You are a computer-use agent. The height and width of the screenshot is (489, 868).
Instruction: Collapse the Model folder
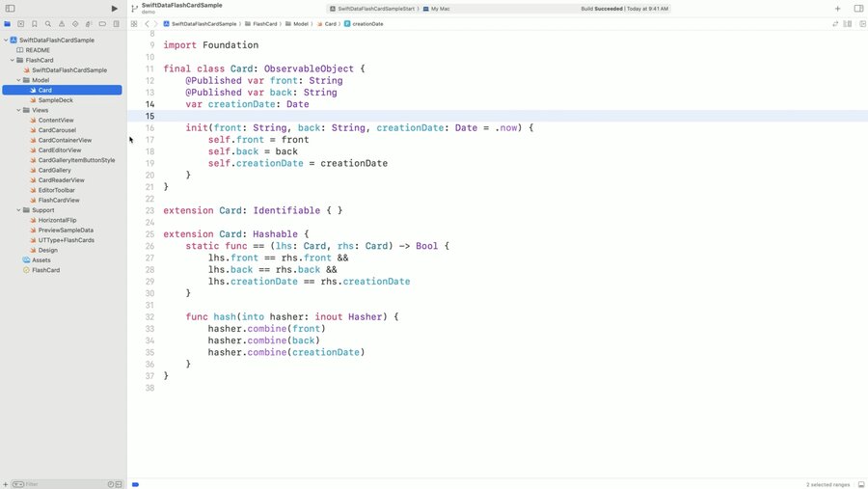click(19, 80)
